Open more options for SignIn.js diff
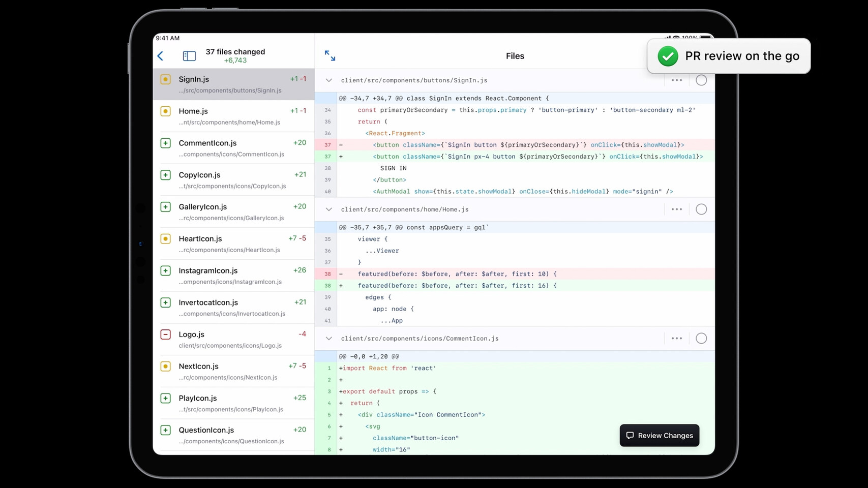The width and height of the screenshot is (868, 488). [676, 80]
